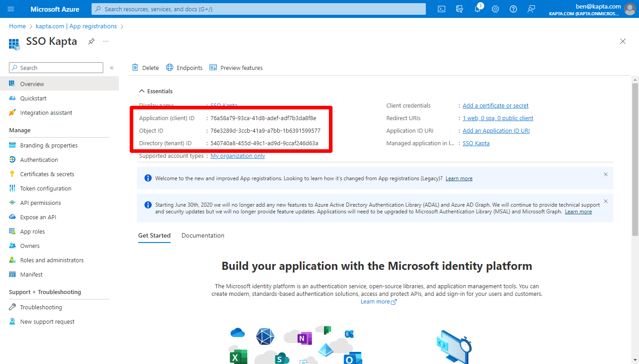View the notifications bell showing 3 alerts

pyautogui.click(x=477, y=9)
